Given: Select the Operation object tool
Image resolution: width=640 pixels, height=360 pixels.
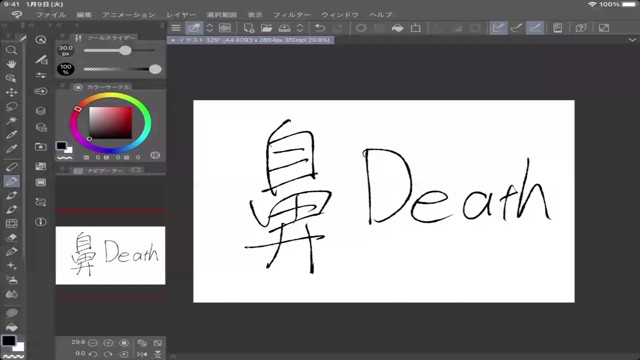Looking at the screenshot, I should click(11, 78).
